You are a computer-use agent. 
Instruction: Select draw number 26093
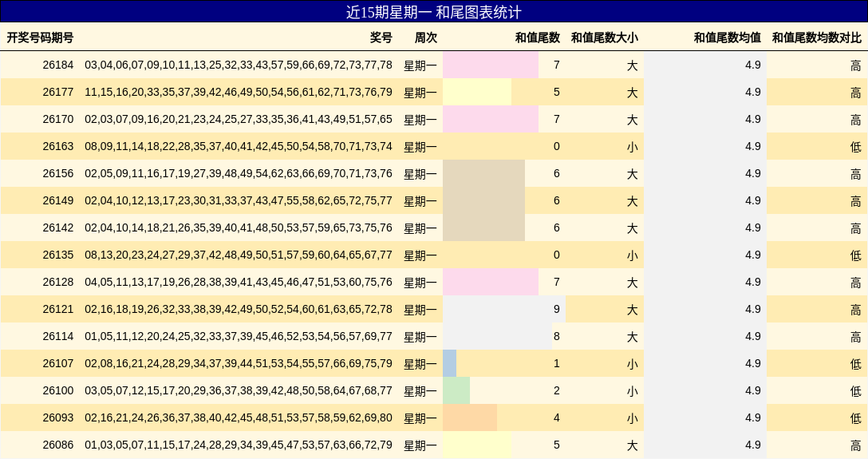coord(58,417)
